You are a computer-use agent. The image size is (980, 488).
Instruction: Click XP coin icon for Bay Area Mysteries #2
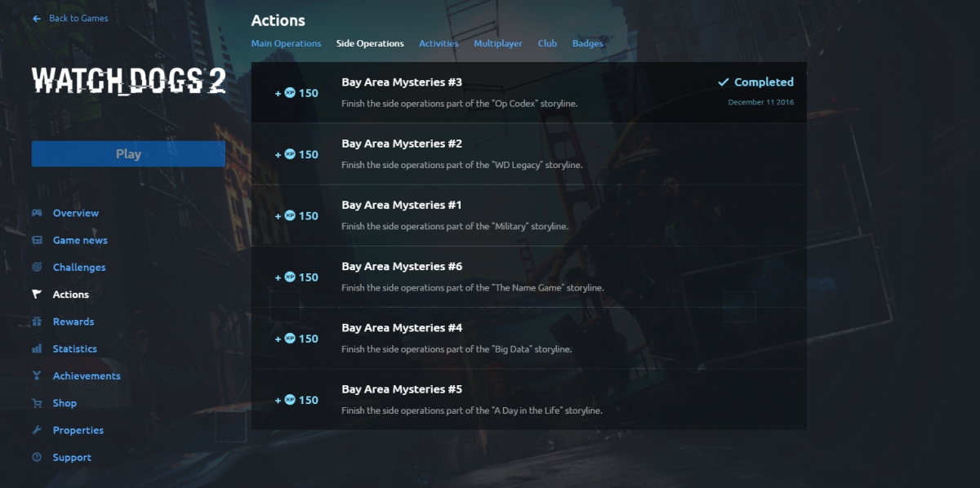290,154
